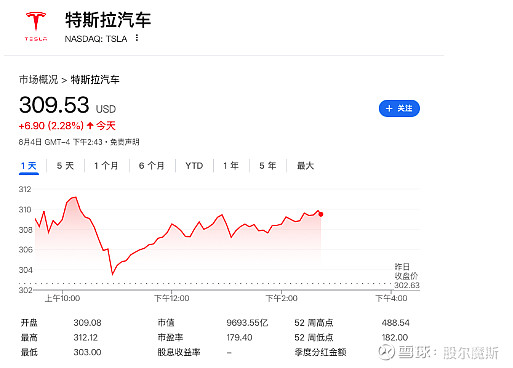Click the 最高 value 312.12
Screen dimensions: 513x368
(86, 338)
